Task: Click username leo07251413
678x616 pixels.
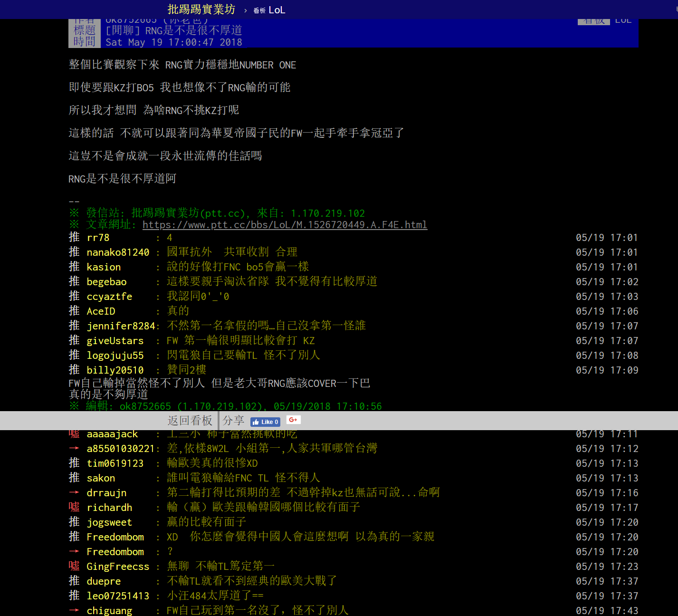Action: [118, 596]
